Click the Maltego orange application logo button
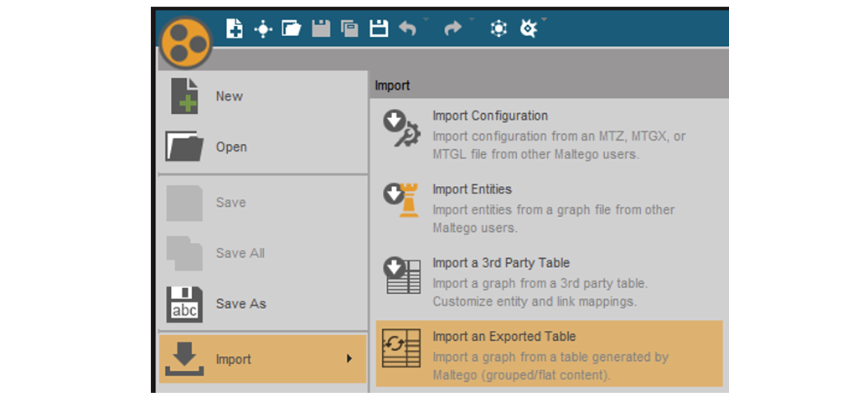The width and height of the screenshot is (868, 402). [x=185, y=43]
